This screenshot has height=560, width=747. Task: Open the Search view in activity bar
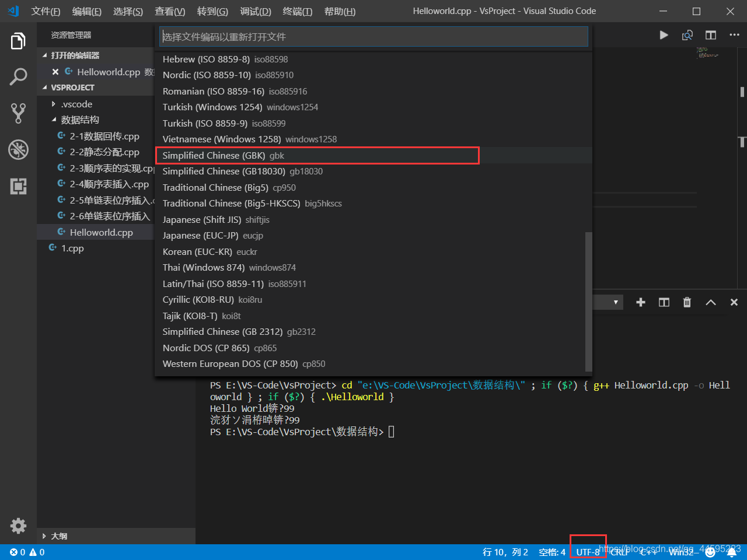18,76
